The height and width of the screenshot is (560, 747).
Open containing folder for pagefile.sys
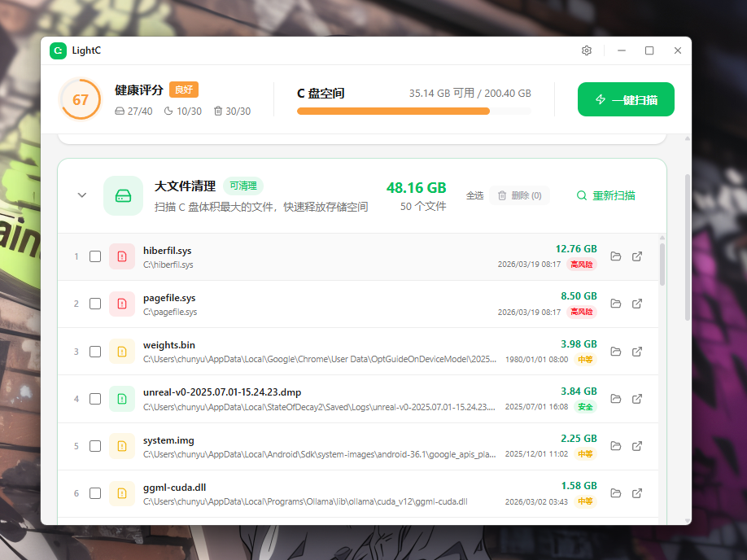coord(615,304)
